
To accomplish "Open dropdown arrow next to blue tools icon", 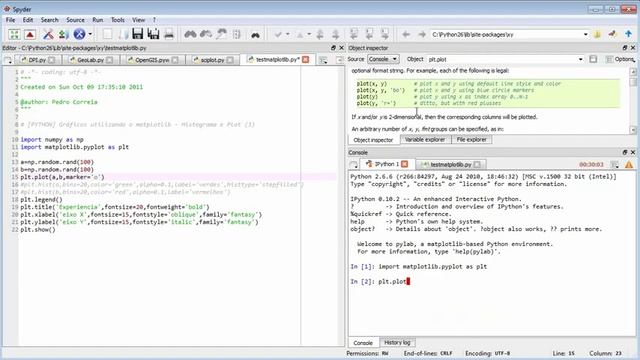I will point(90,35).
